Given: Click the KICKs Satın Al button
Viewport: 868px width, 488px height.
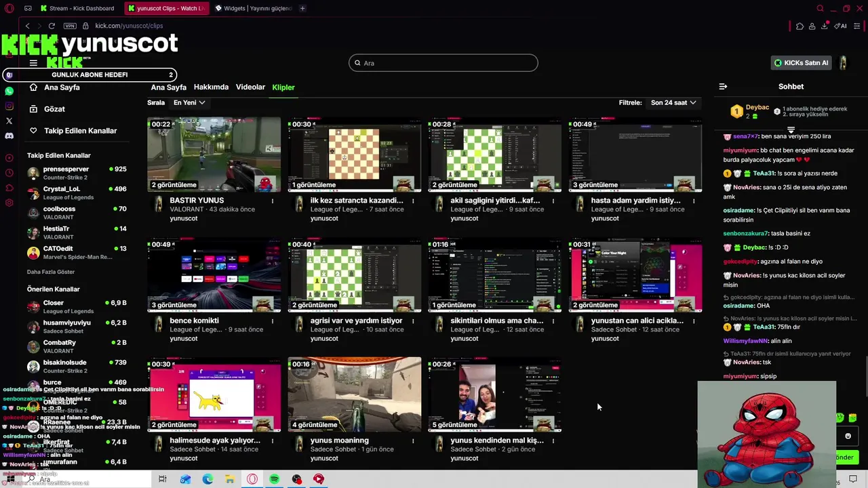Looking at the screenshot, I should click(802, 63).
